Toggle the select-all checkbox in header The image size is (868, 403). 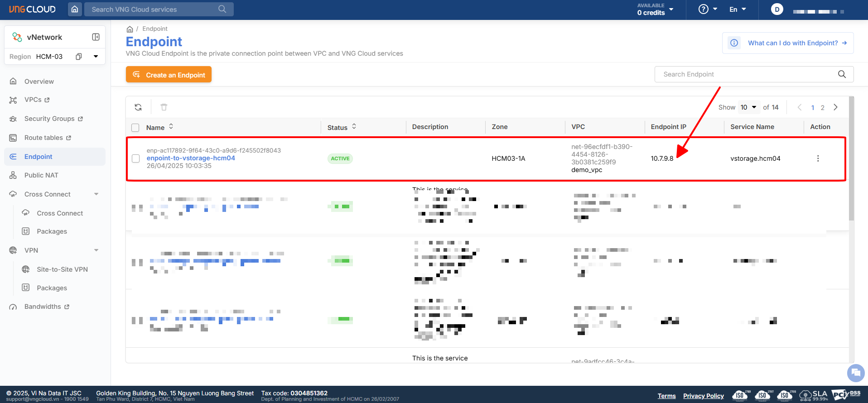point(135,128)
